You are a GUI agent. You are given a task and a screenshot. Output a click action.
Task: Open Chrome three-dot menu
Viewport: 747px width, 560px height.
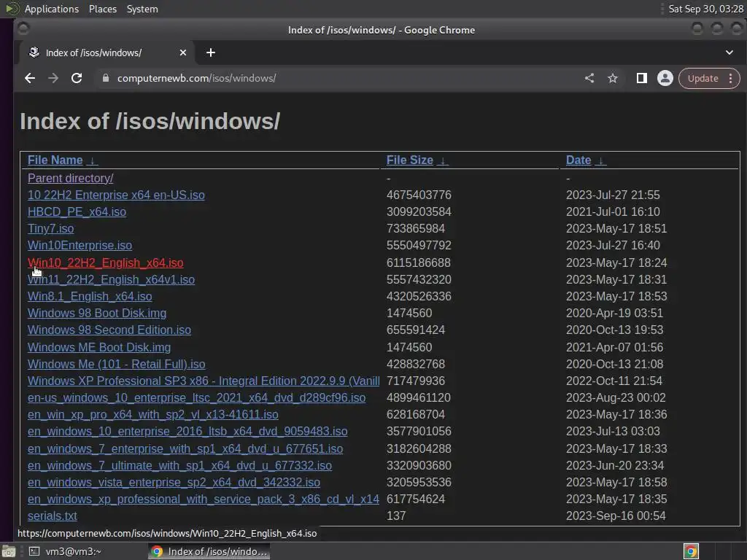click(x=731, y=78)
